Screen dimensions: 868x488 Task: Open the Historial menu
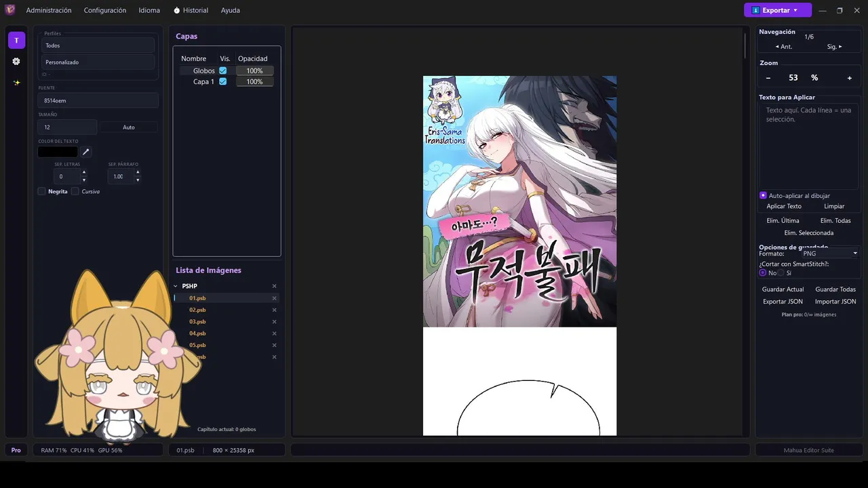tap(191, 10)
